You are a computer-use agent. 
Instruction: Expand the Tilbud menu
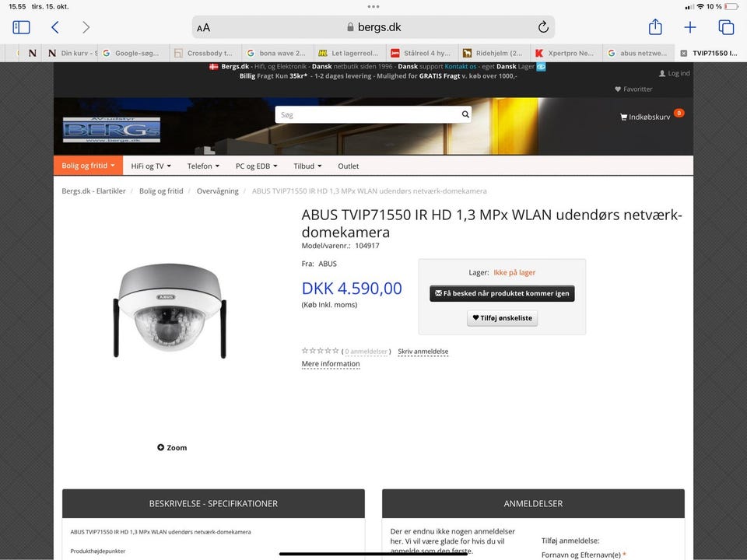tap(307, 166)
